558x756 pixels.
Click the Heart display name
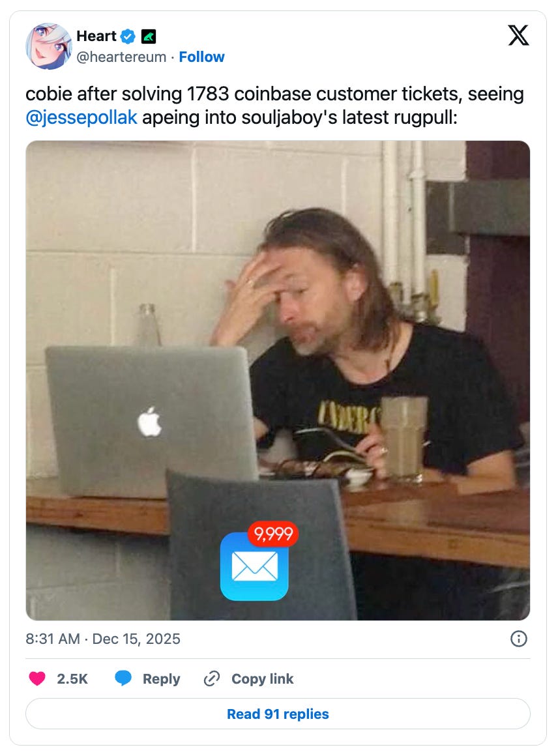click(96, 36)
